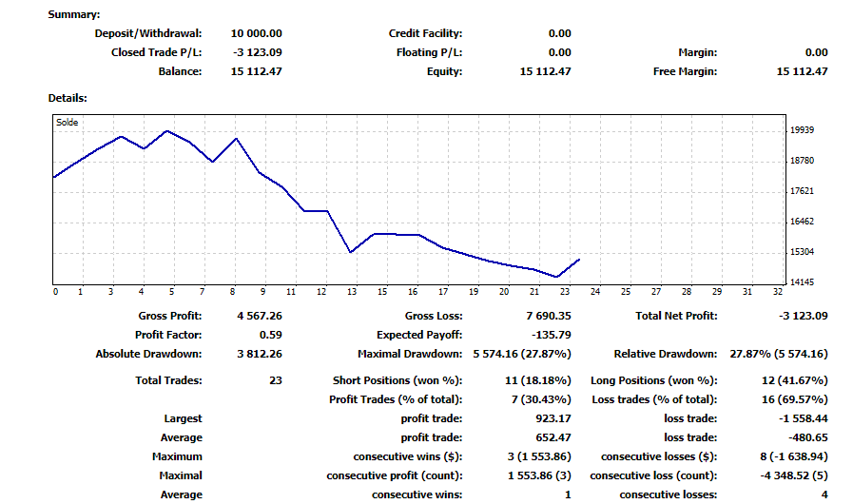Viewport: 853px width, 504px height.
Task: Click the Balance value 15 112.47
Action: point(256,71)
